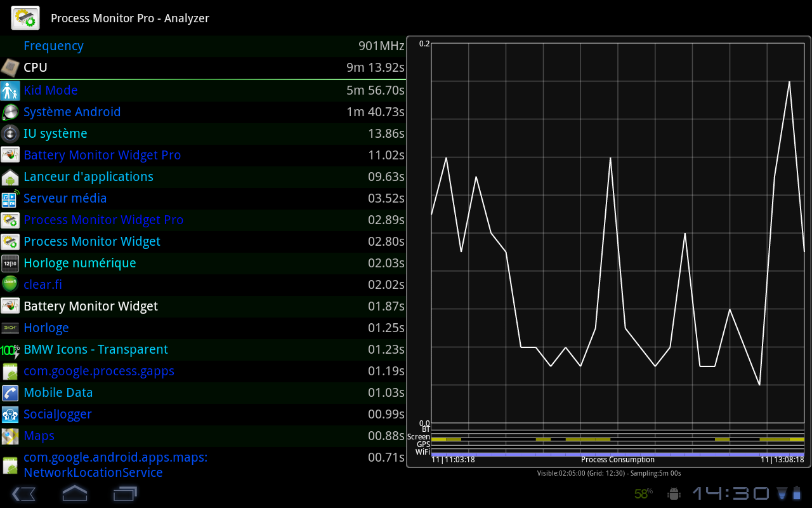Click the SocialJogger icon

tap(10, 415)
